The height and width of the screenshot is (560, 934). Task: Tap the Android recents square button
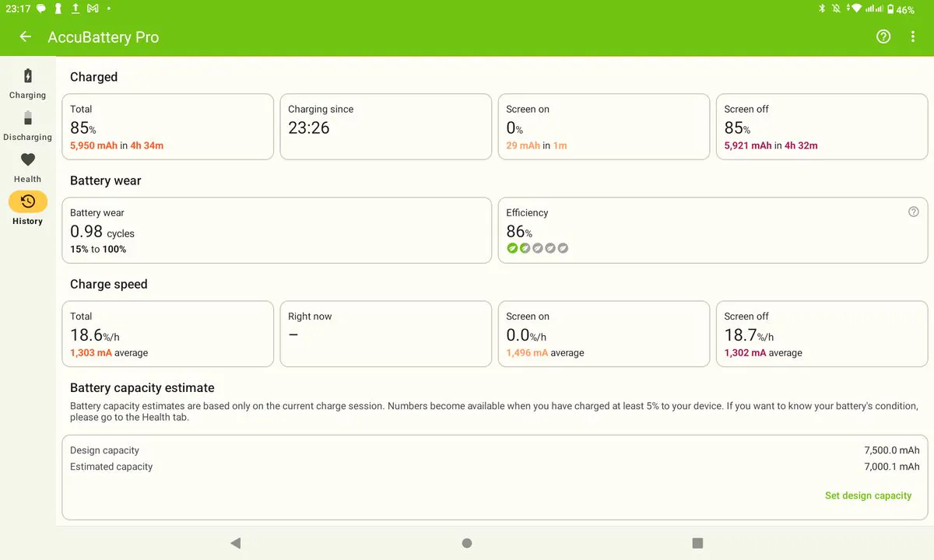click(697, 543)
